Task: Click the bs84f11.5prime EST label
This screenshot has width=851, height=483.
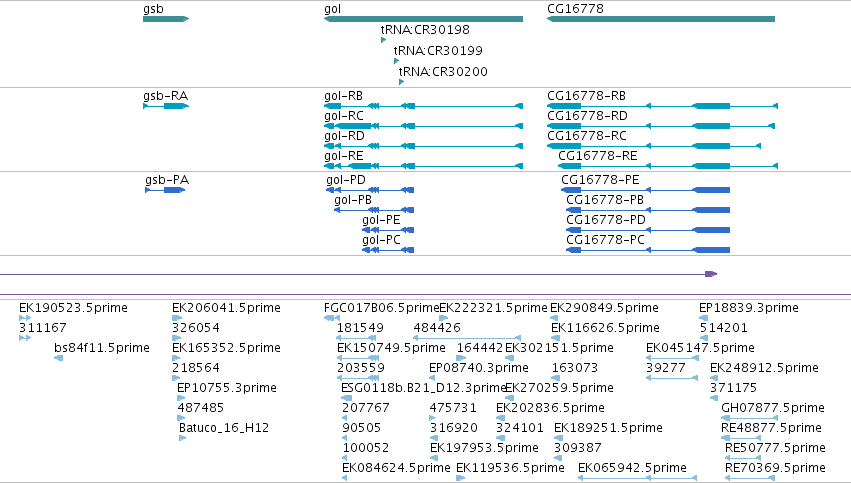Action: pos(102,348)
